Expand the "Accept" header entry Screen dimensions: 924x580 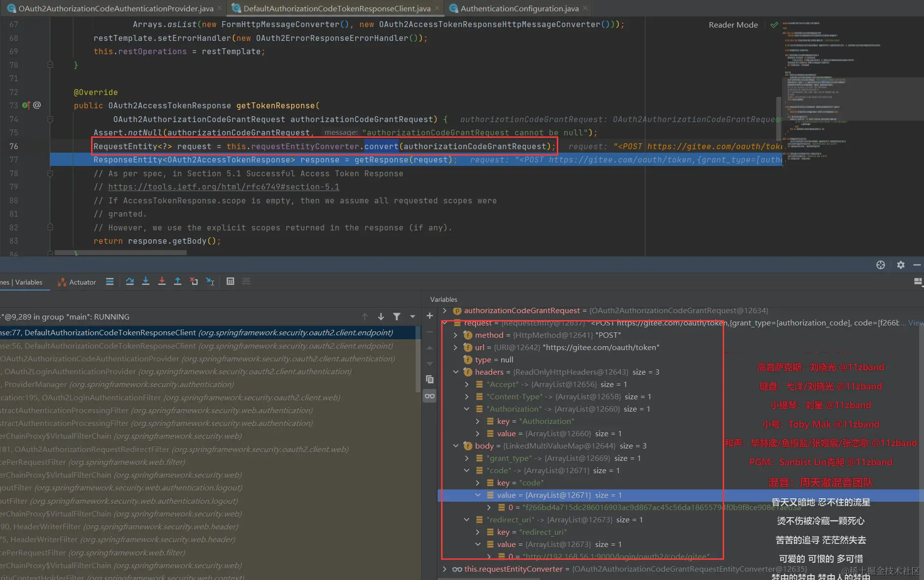pyautogui.click(x=467, y=384)
